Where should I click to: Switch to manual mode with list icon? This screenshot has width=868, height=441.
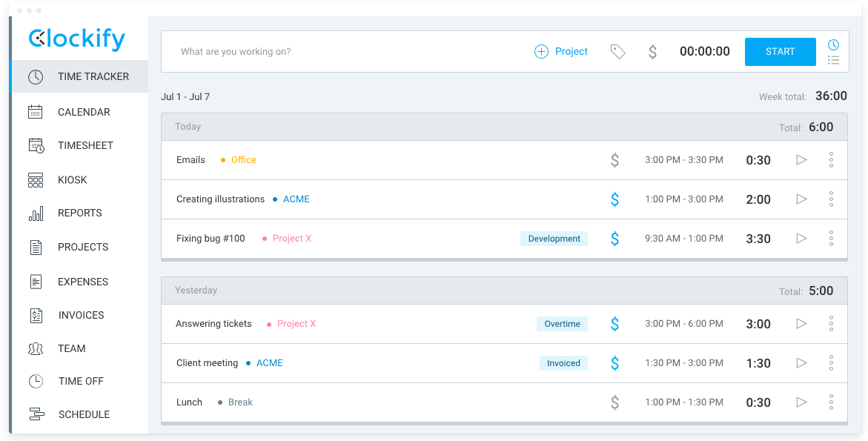[833, 60]
